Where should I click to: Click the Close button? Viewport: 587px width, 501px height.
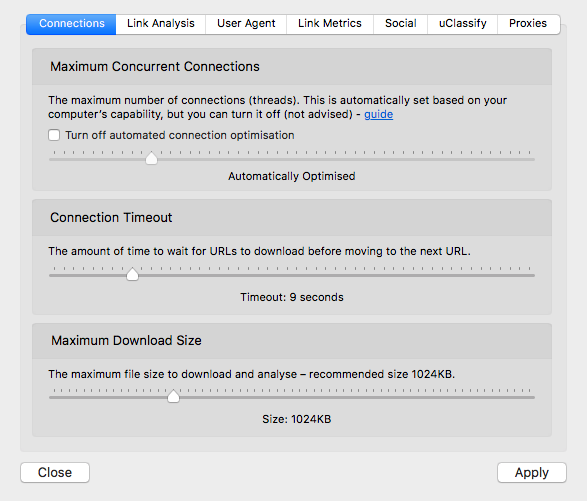55,473
